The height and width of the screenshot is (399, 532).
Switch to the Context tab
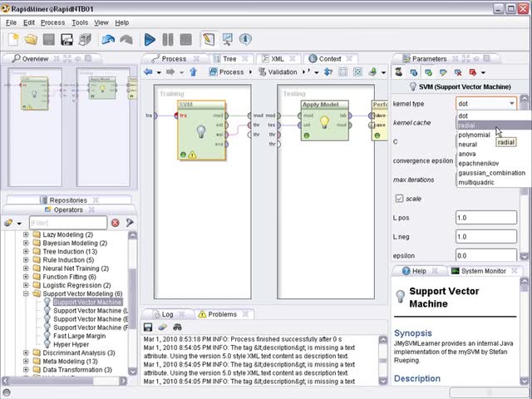(330, 59)
